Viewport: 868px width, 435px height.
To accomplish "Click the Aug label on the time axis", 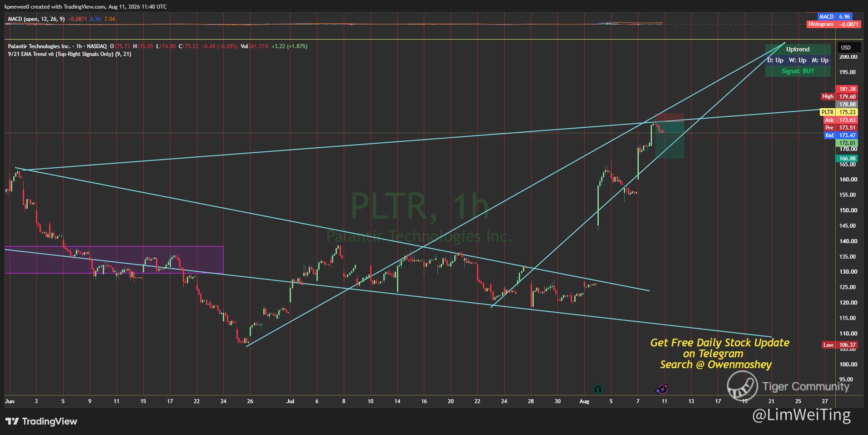I will [584, 401].
